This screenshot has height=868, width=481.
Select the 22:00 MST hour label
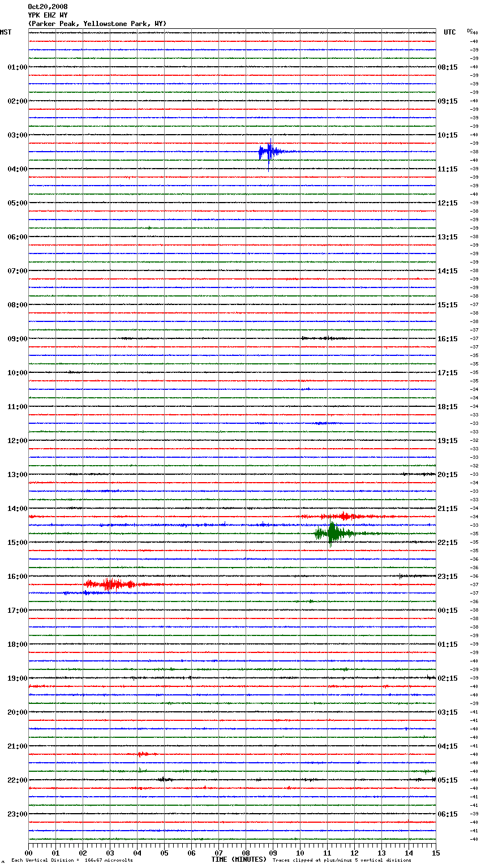point(18,780)
